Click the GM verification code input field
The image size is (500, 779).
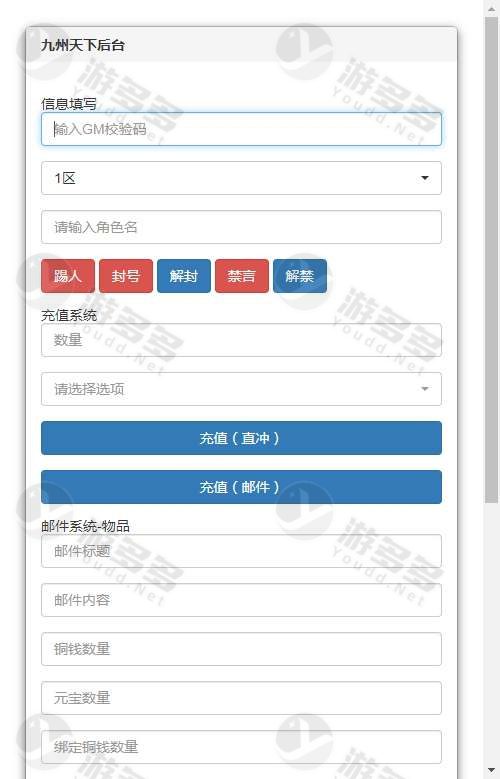click(x=241, y=129)
